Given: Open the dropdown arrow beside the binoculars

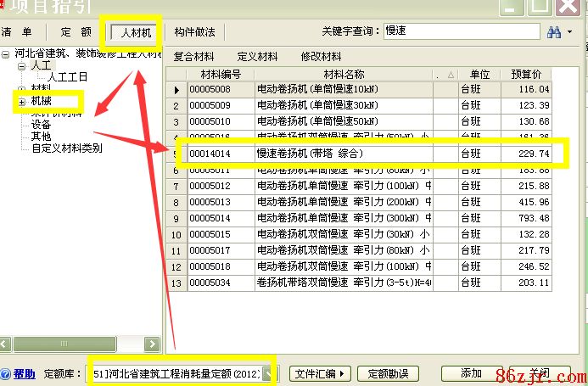Looking at the screenshot, I should pyautogui.click(x=569, y=32).
